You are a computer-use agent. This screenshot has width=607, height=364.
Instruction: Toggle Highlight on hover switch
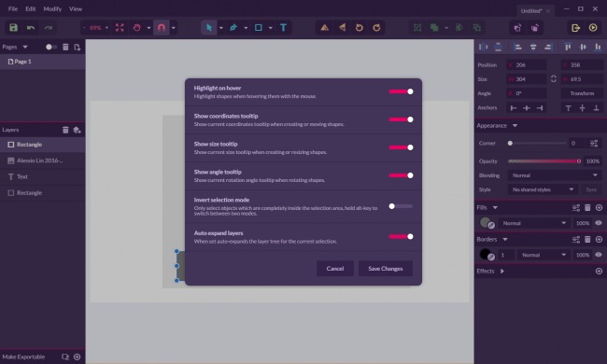pyautogui.click(x=401, y=91)
